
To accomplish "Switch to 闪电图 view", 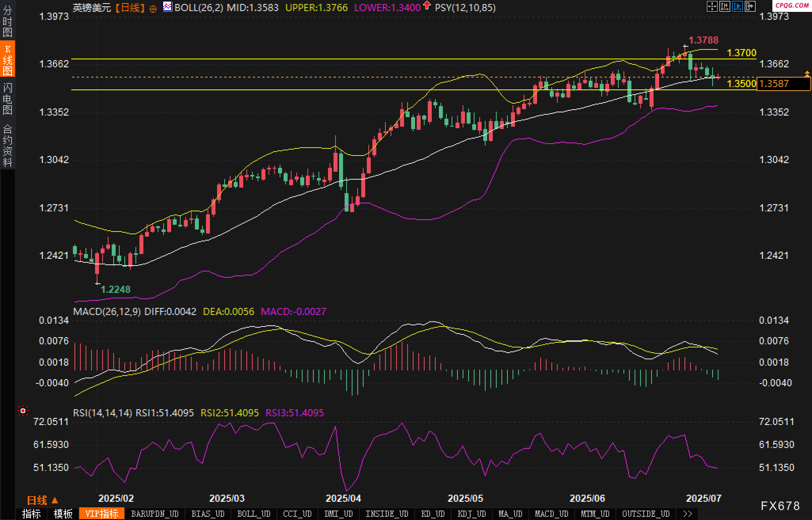I will click(8, 99).
